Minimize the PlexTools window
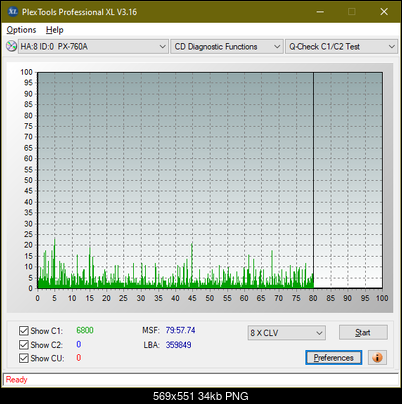 (320, 12)
